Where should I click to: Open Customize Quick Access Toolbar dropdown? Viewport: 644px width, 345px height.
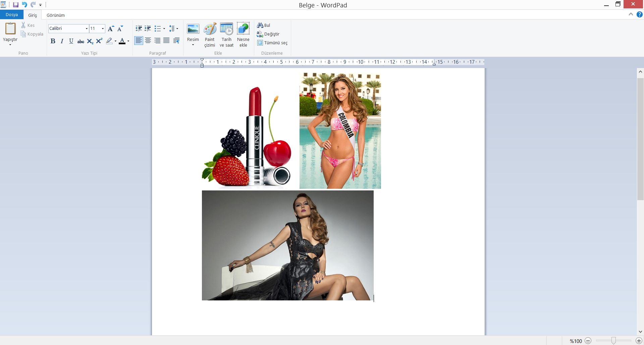pyautogui.click(x=40, y=5)
